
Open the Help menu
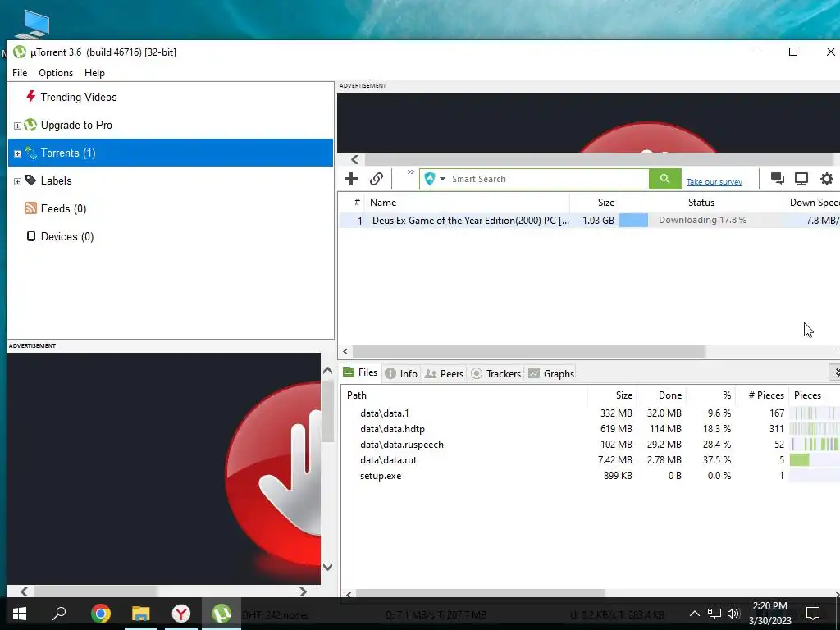pyautogui.click(x=95, y=73)
